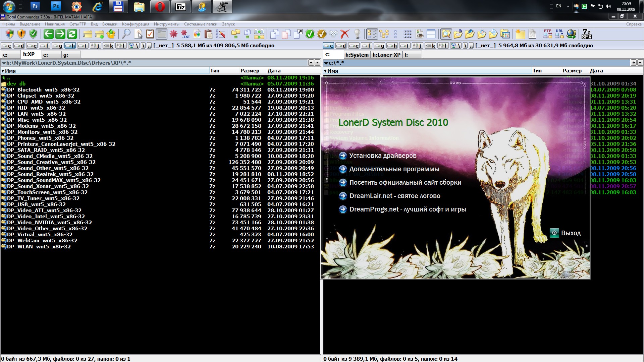Expand the language bar options arrow
The width and height of the screenshot is (644, 362).
pos(568,6)
